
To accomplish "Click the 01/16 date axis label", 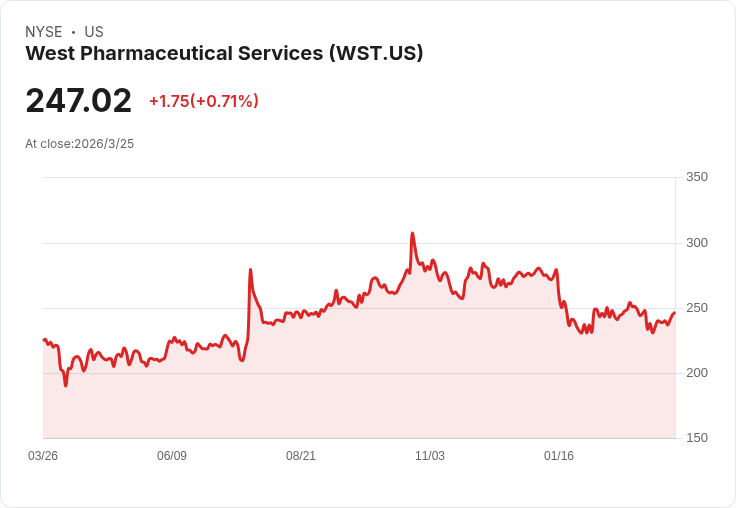I will pos(559,455).
